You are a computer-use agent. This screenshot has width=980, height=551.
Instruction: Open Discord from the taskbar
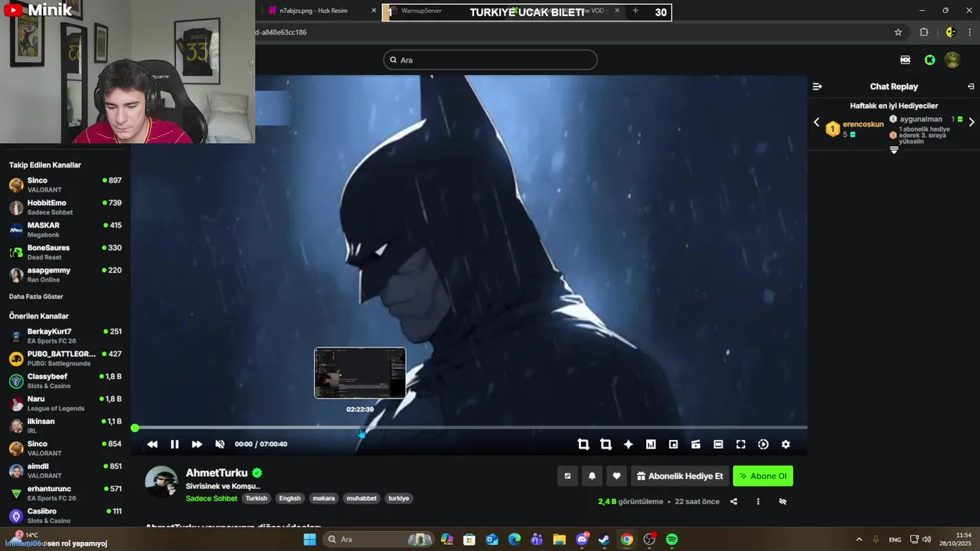(582, 540)
